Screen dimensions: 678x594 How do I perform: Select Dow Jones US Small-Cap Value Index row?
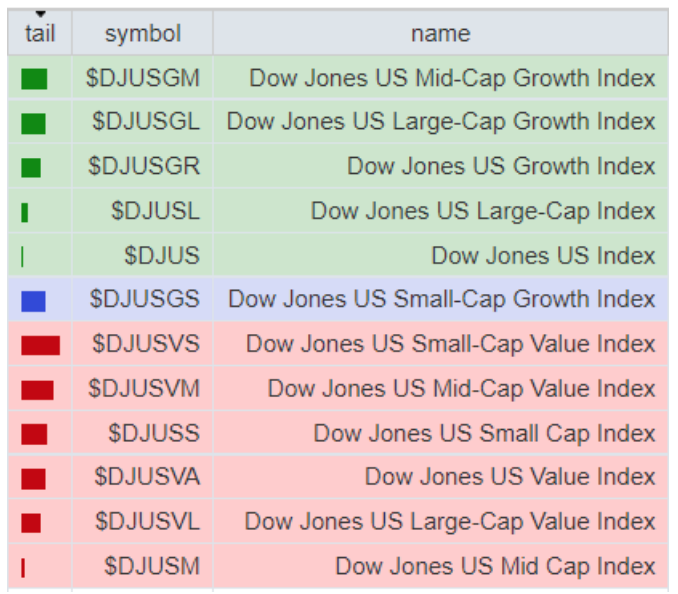[x=450, y=344]
